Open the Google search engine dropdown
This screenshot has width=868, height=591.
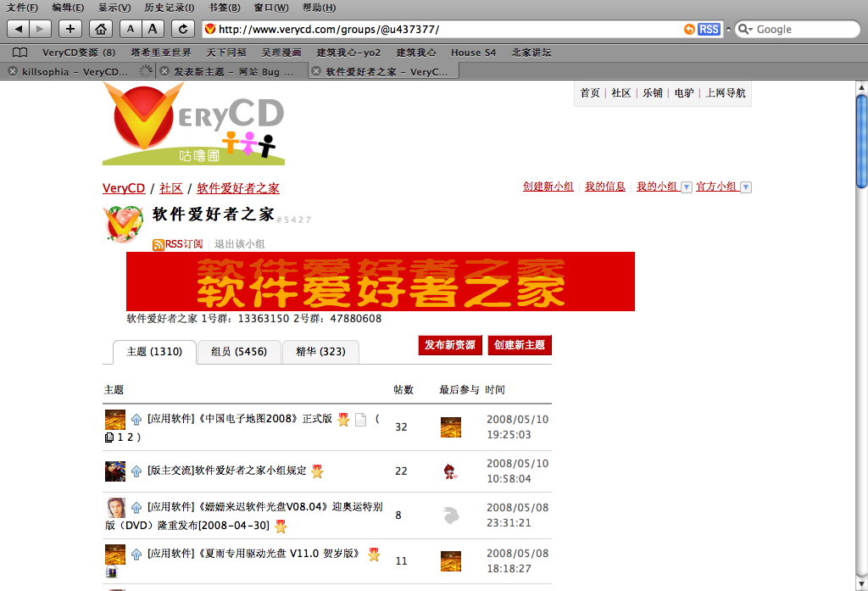pyautogui.click(x=746, y=30)
